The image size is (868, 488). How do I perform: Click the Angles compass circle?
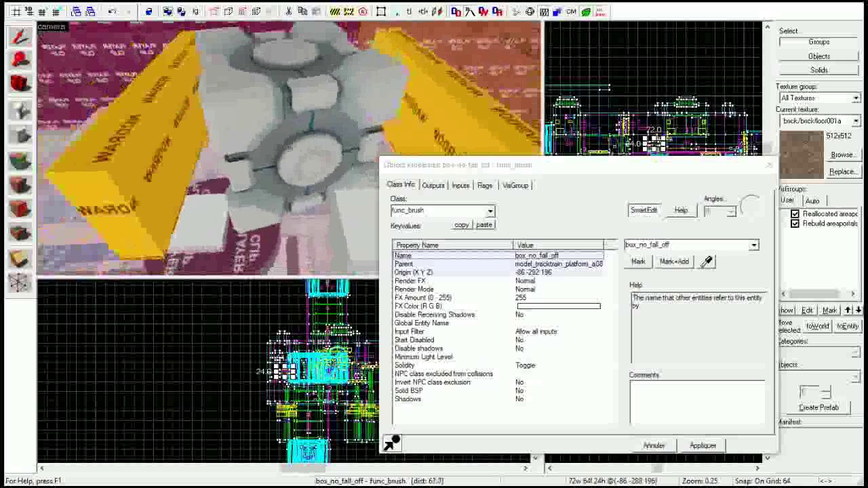(x=751, y=207)
